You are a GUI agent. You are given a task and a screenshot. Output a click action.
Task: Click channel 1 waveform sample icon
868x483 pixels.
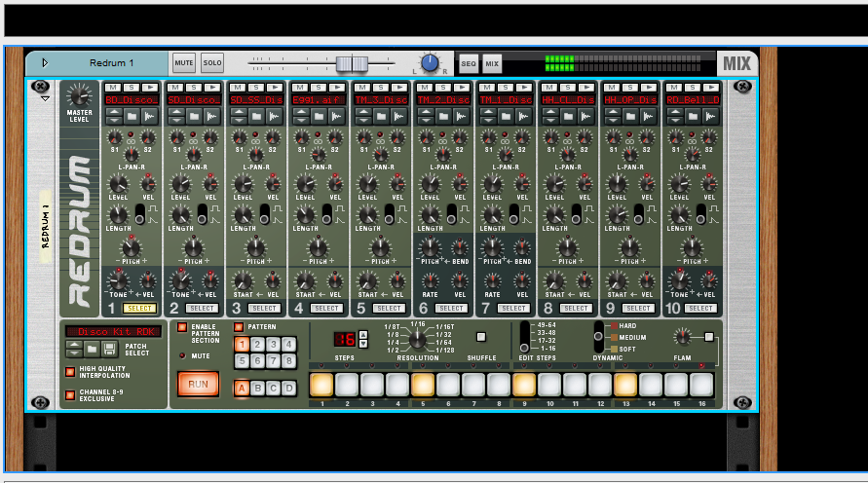[149, 116]
